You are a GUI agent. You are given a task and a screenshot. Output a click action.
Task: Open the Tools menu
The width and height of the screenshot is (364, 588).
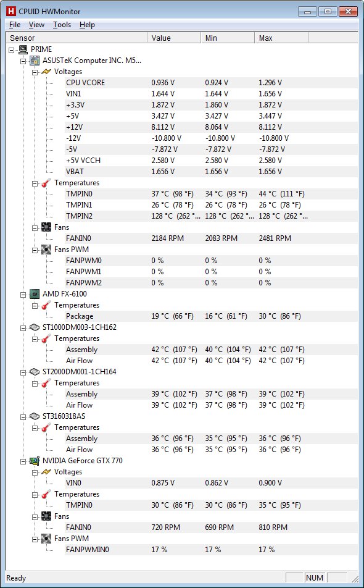coord(62,25)
